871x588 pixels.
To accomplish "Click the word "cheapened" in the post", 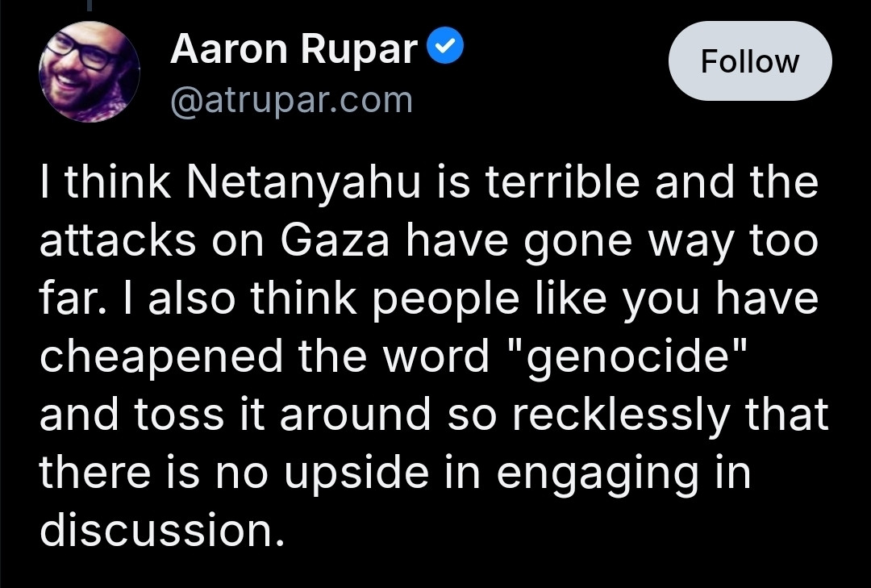I will [x=161, y=357].
